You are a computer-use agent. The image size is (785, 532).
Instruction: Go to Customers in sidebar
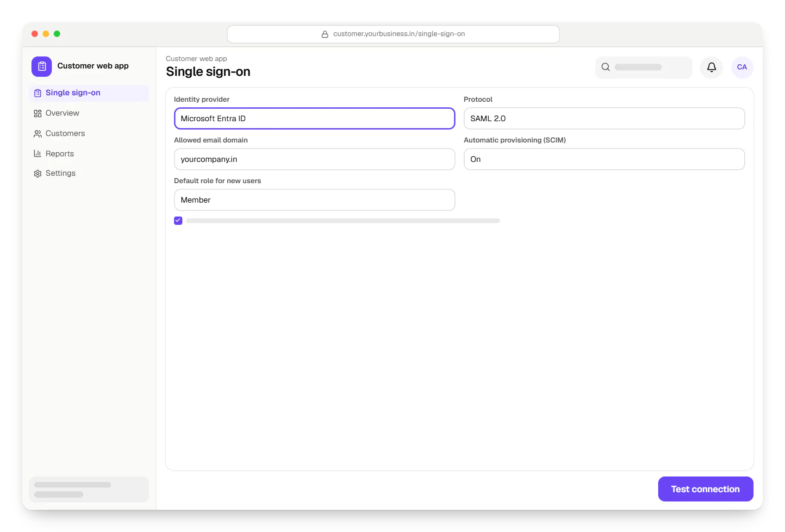pyautogui.click(x=89, y=134)
